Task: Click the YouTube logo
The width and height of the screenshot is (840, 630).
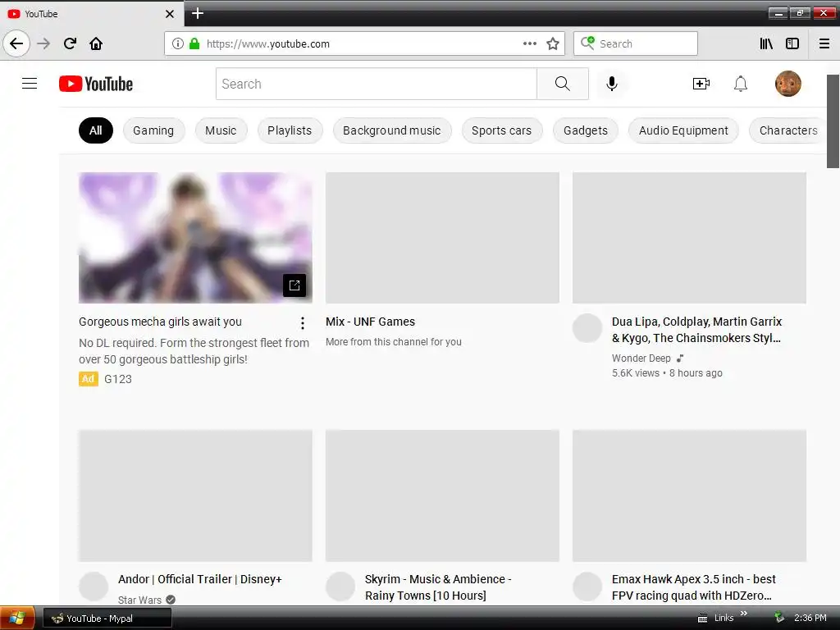Action: pos(96,84)
